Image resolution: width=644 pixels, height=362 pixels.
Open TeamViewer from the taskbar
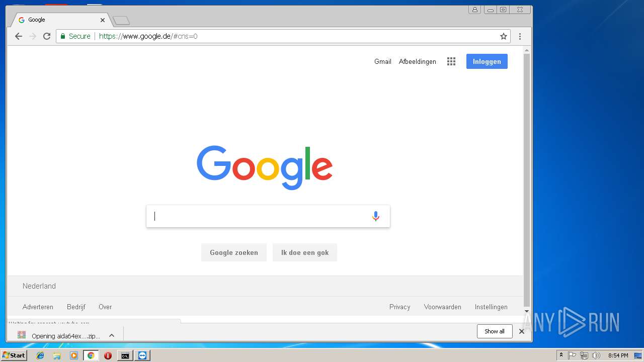143,355
